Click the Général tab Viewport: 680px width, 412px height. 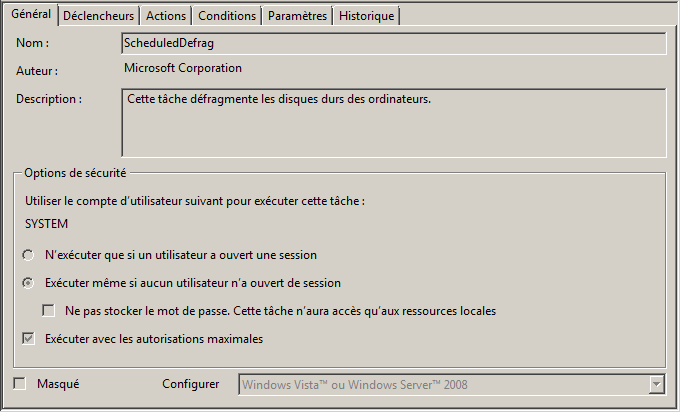coord(31,15)
